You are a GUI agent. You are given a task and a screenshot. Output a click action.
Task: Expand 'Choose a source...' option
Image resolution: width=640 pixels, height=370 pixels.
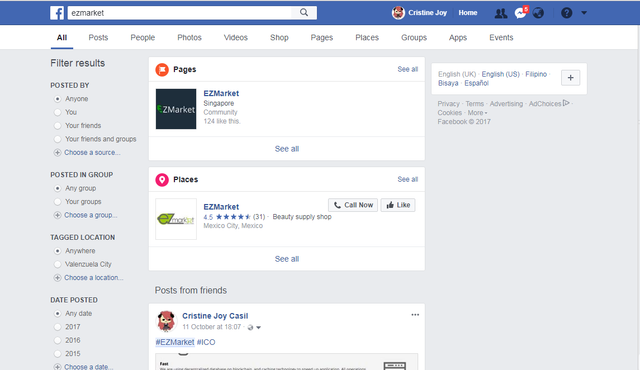(x=92, y=153)
